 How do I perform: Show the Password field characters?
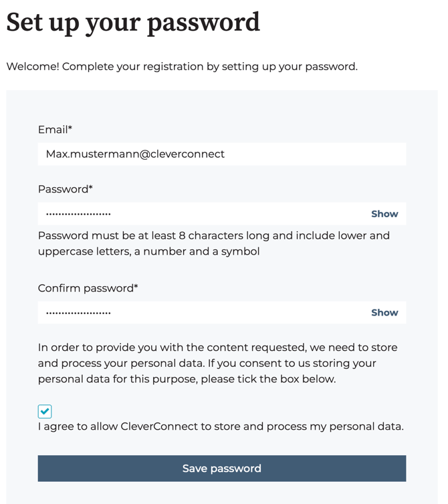click(384, 214)
